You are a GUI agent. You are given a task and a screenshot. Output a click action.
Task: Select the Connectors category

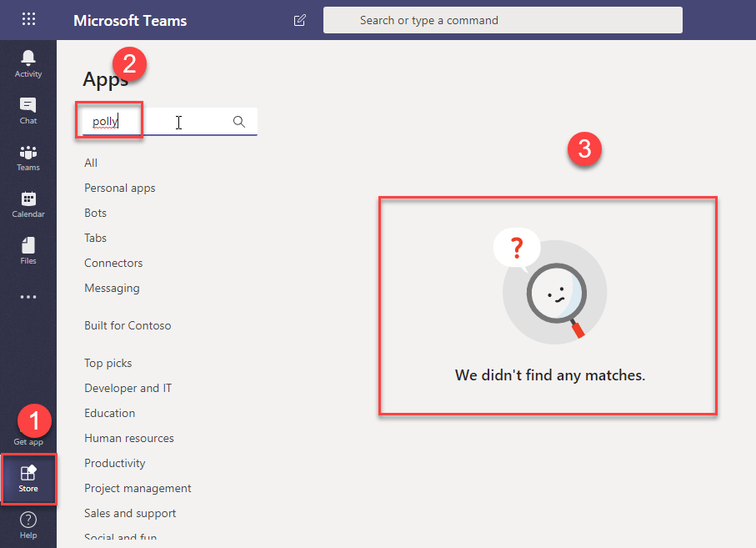[113, 263]
